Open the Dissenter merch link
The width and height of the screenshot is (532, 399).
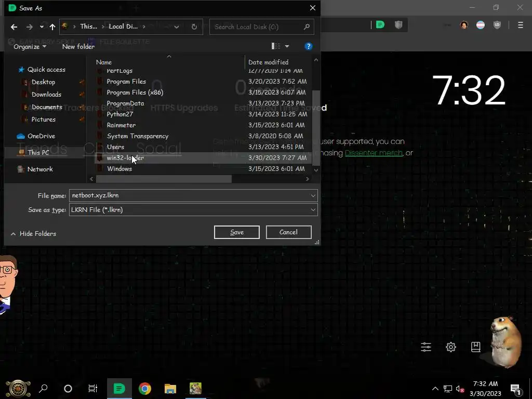374,153
